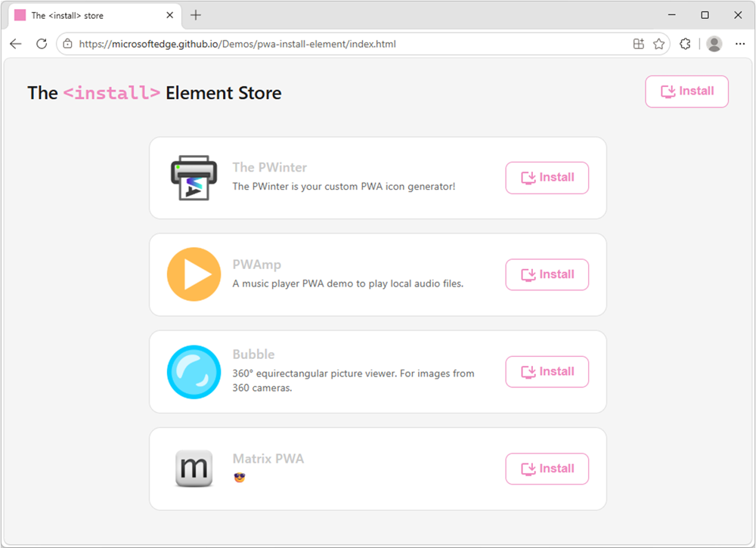Click the header Install button at top right
756x548 pixels.
[x=686, y=91]
